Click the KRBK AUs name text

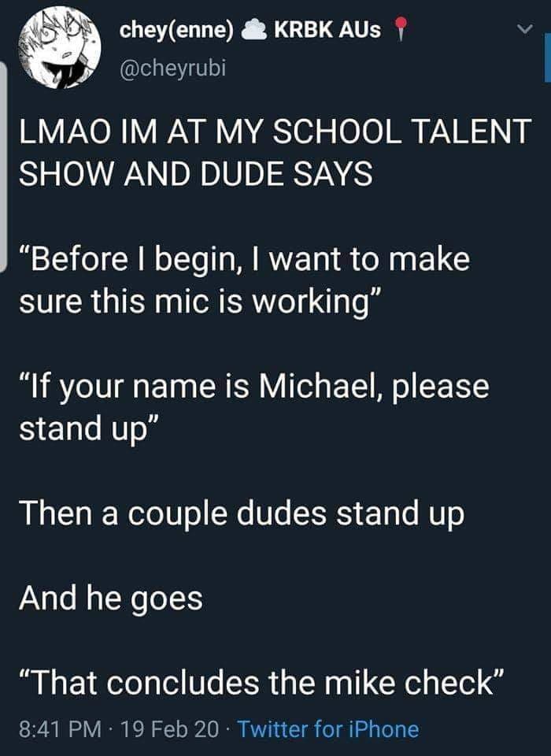click(x=327, y=30)
